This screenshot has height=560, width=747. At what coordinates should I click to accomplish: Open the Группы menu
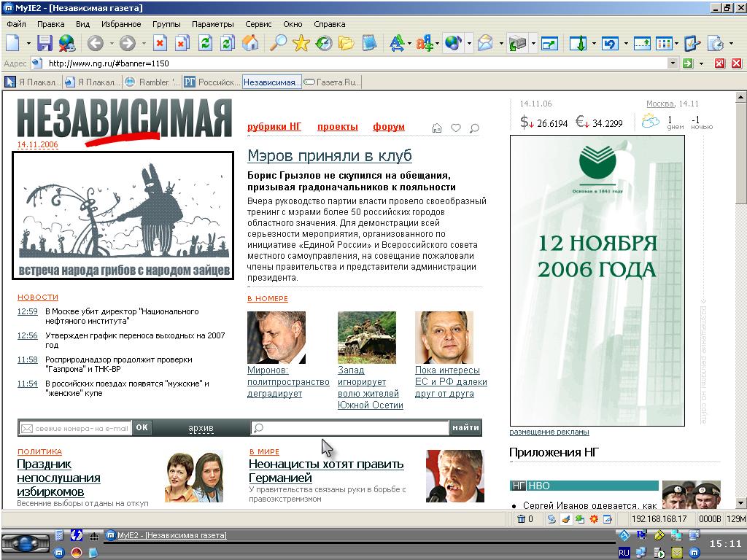[x=166, y=24]
